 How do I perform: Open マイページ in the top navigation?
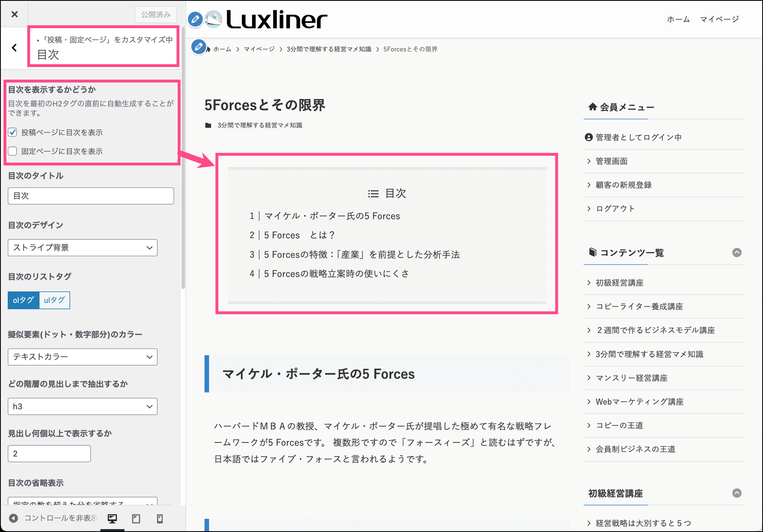pyautogui.click(x=719, y=19)
